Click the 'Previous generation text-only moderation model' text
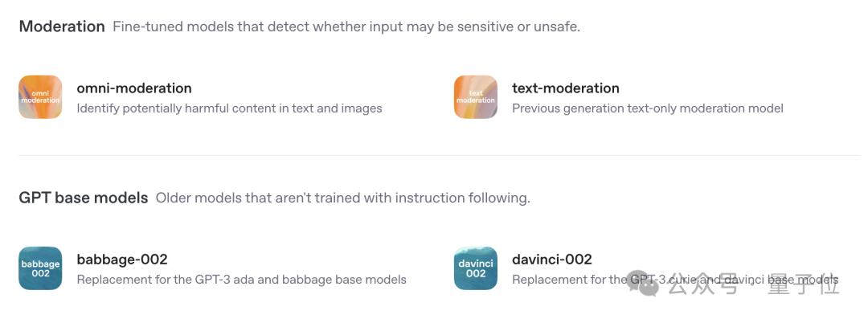The image size is (868, 319). pyautogui.click(x=648, y=108)
